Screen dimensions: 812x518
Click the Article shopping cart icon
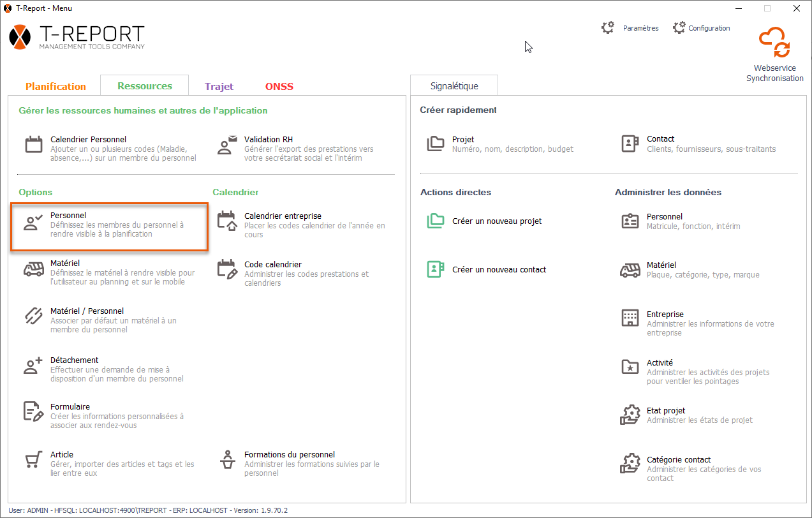pyautogui.click(x=34, y=460)
